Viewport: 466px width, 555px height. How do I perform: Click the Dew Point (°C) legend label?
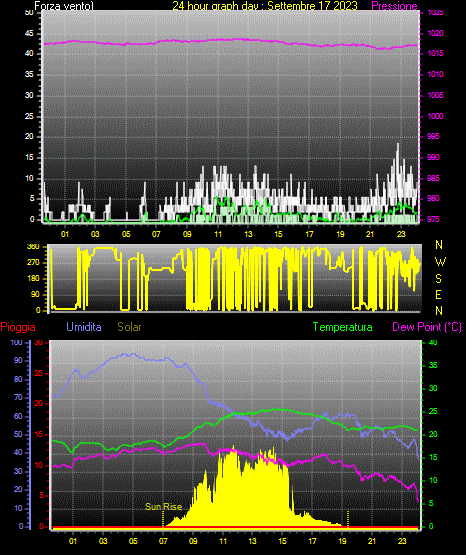click(x=427, y=327)
